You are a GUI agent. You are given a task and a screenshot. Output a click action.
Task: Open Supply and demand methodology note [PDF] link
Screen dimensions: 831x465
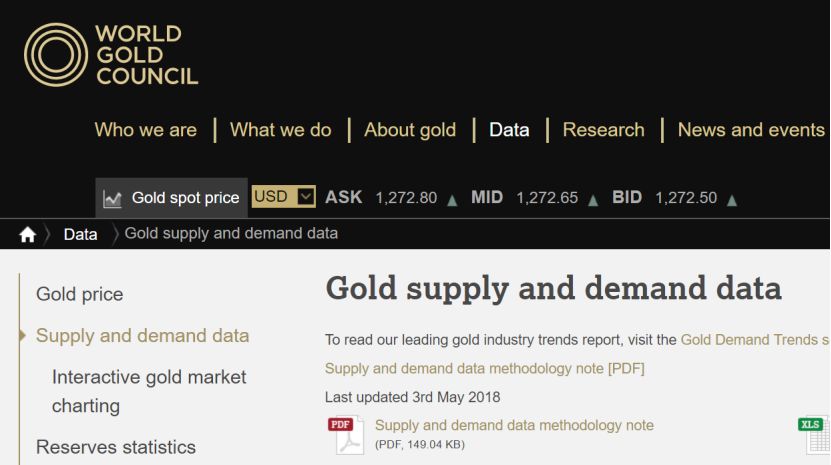485,369
